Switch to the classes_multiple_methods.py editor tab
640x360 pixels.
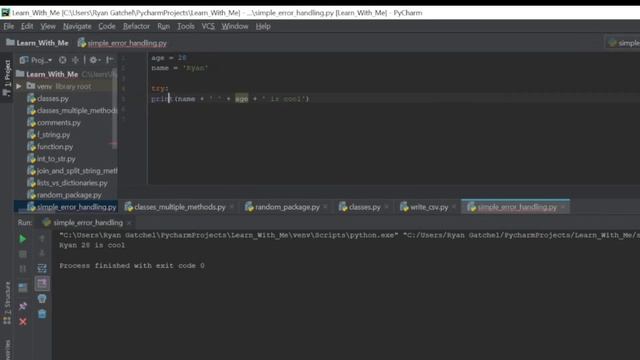(180, 207)
